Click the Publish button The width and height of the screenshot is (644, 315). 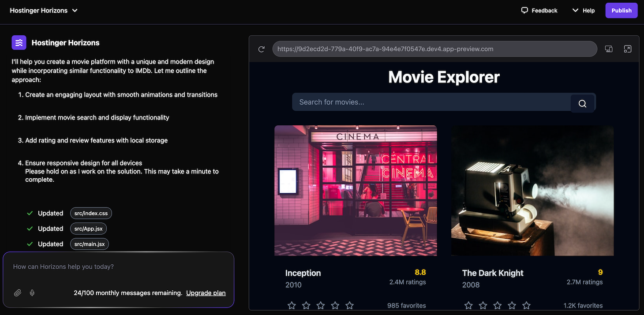[622, 10]
